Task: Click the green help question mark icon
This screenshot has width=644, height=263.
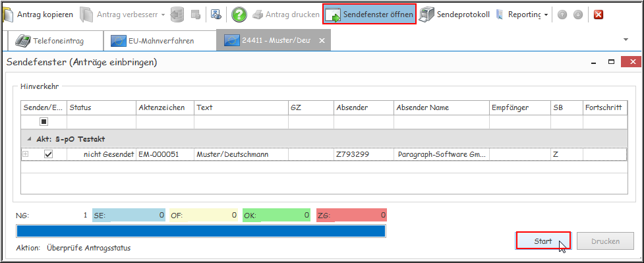Action: [239, 15]
